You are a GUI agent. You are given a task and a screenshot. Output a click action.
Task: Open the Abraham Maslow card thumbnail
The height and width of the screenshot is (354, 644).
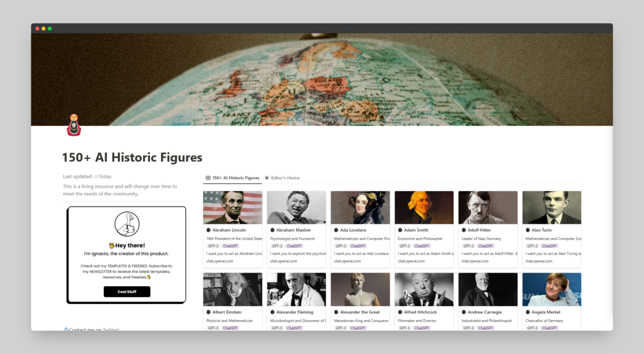tap(297, 208)
